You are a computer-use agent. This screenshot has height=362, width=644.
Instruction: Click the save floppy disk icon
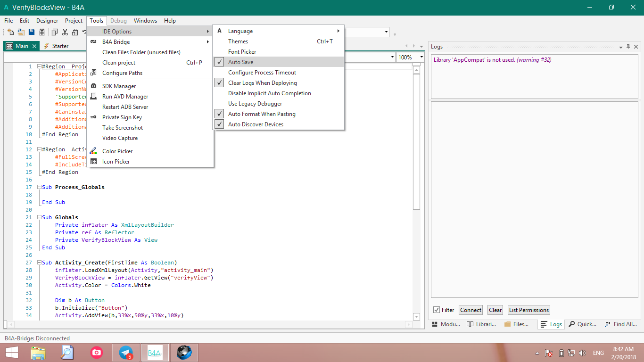[x=32, y=32]
